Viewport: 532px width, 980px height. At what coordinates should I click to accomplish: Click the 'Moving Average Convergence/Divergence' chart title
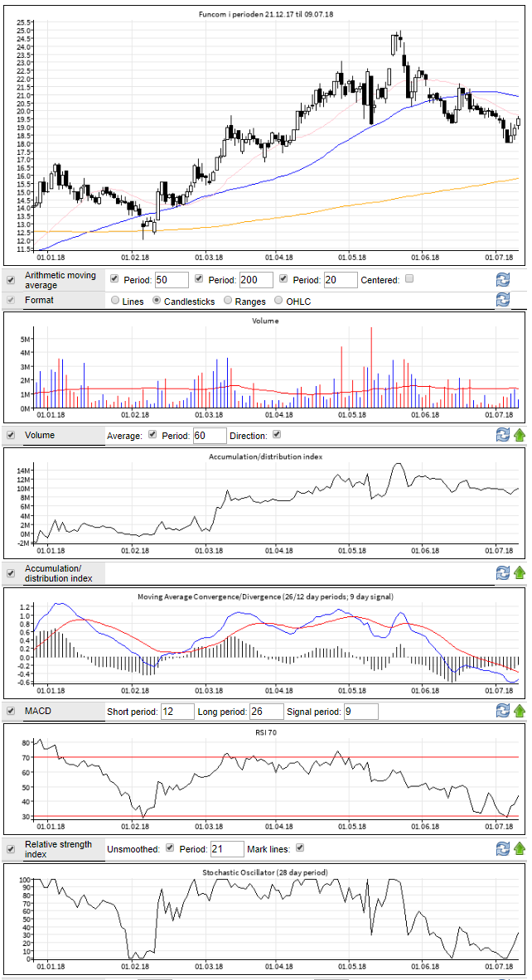tap(265, 596)
